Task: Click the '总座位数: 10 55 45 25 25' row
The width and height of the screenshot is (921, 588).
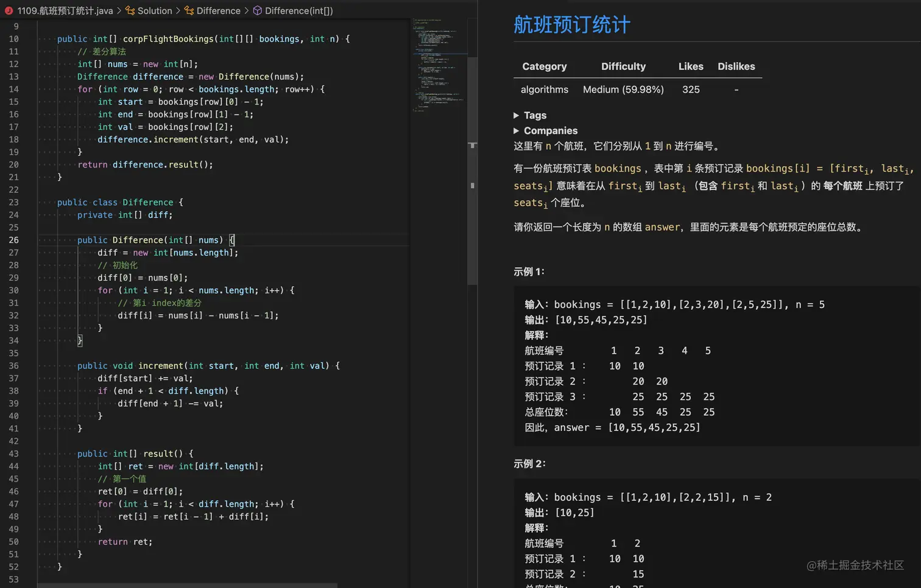Action: click(620, 412)
